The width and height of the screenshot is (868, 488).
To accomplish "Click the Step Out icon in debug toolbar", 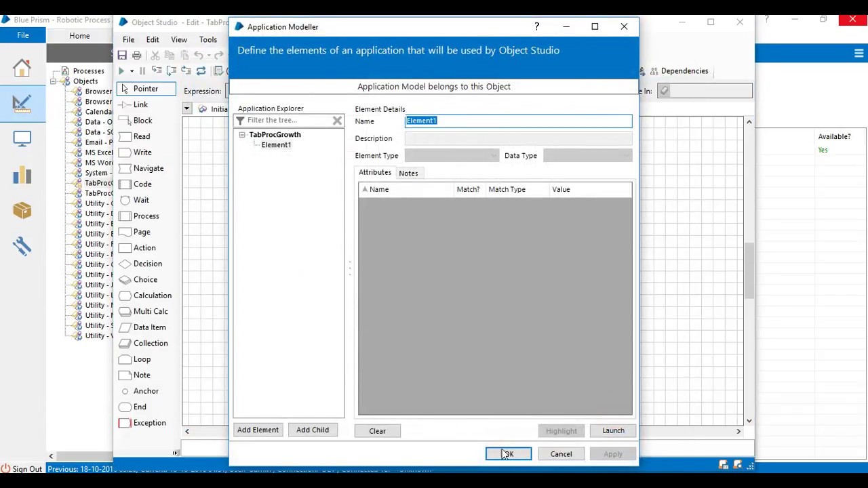I will 186,71.
